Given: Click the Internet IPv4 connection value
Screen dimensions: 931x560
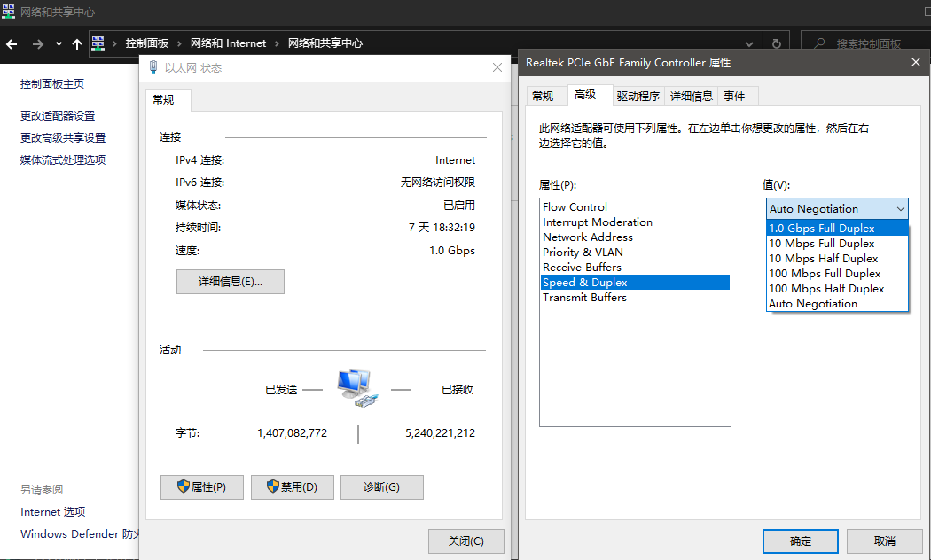Looking at the screenshot, I should [x=456, y=160].
